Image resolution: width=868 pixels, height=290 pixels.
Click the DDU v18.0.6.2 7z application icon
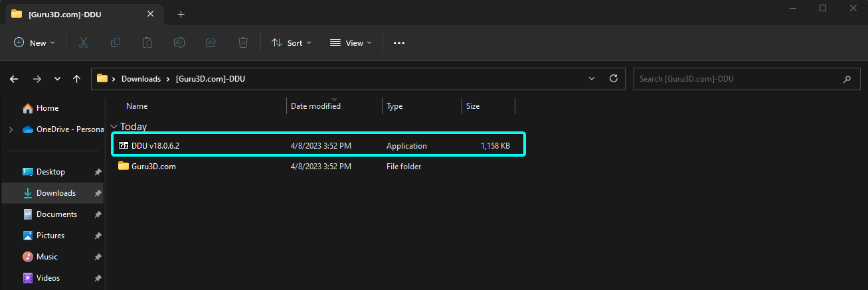124,145
